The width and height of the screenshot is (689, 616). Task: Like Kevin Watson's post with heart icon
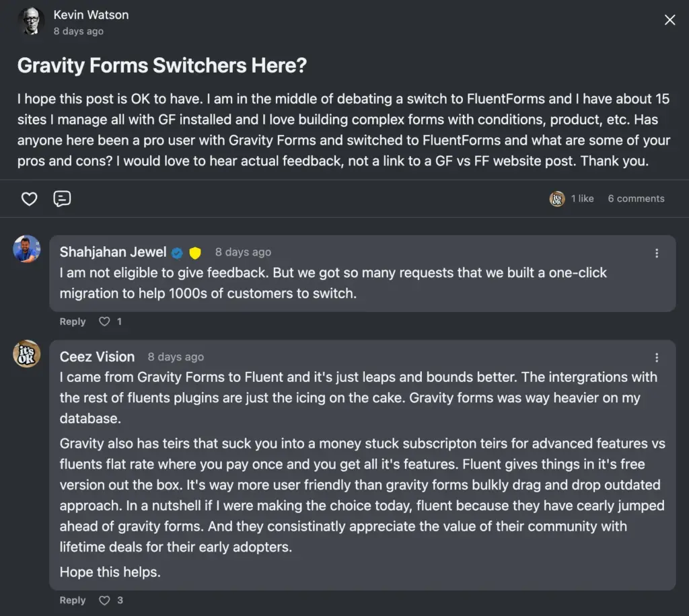coord(29,199)
